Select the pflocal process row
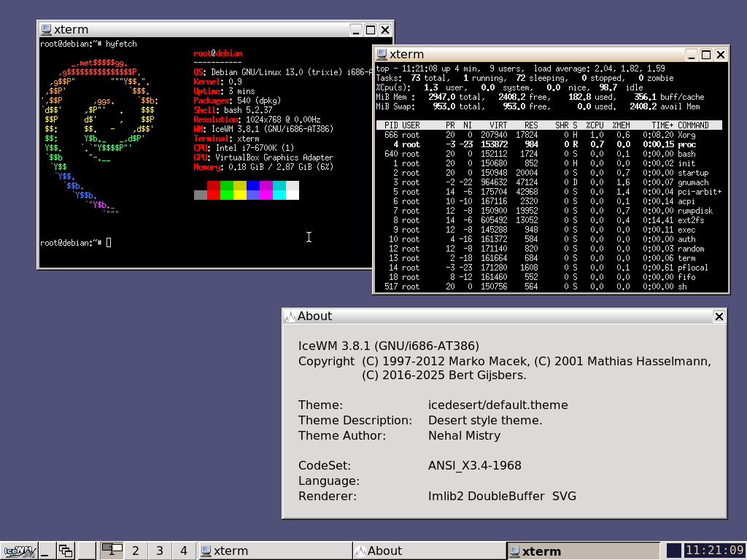Viewport: 747px width, 560px height. point(549,268)
